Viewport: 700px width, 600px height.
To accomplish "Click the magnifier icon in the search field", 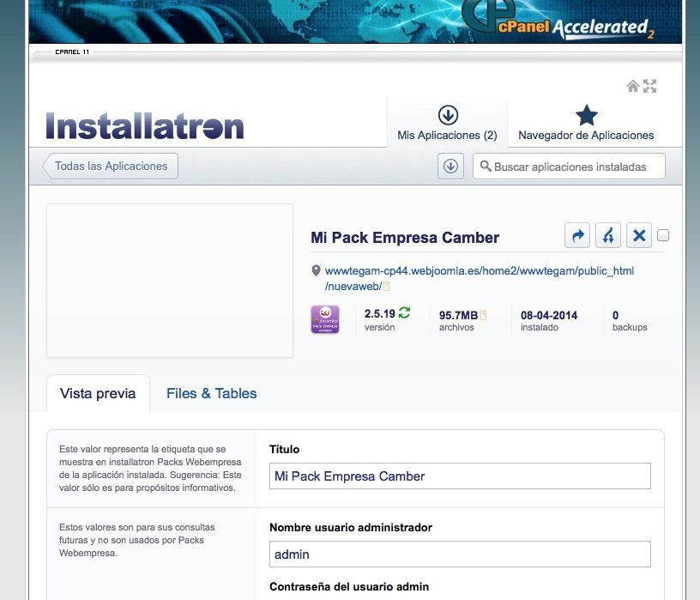I will 486,167.
